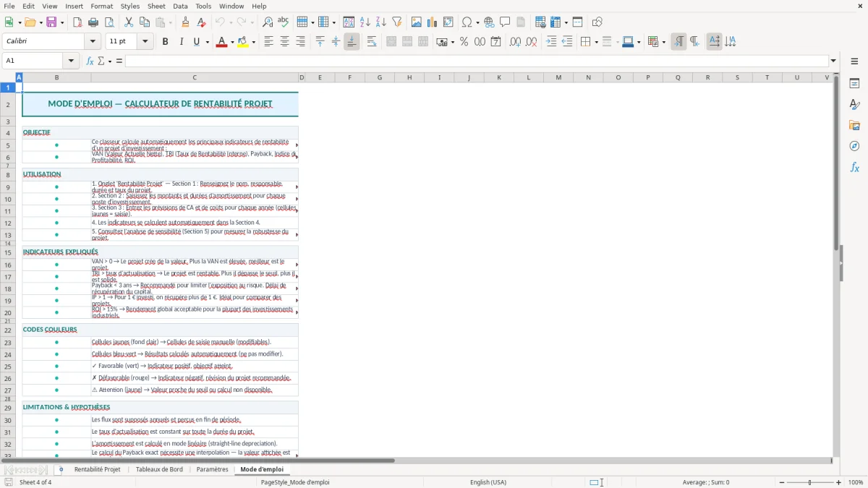This screenshot has height=488, width=868.
Task: Open the underline style dropdown arrow
Action: [x=207, y=42]
